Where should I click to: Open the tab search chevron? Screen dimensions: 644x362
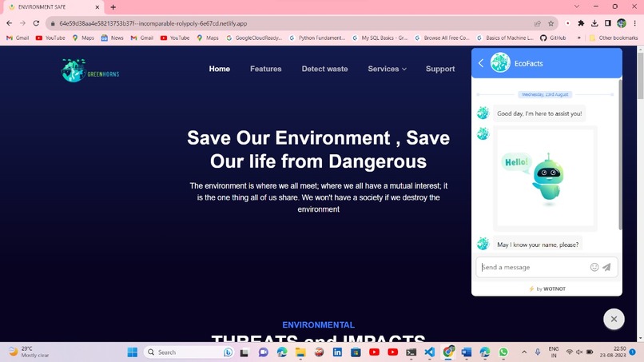(577, 6)
